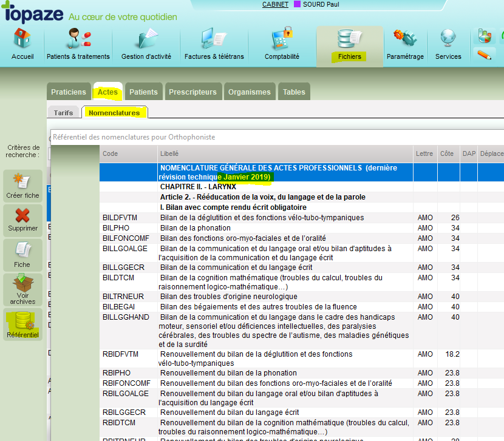
Task: Open the Accueil home icon
Action: (x=22, y=39)
